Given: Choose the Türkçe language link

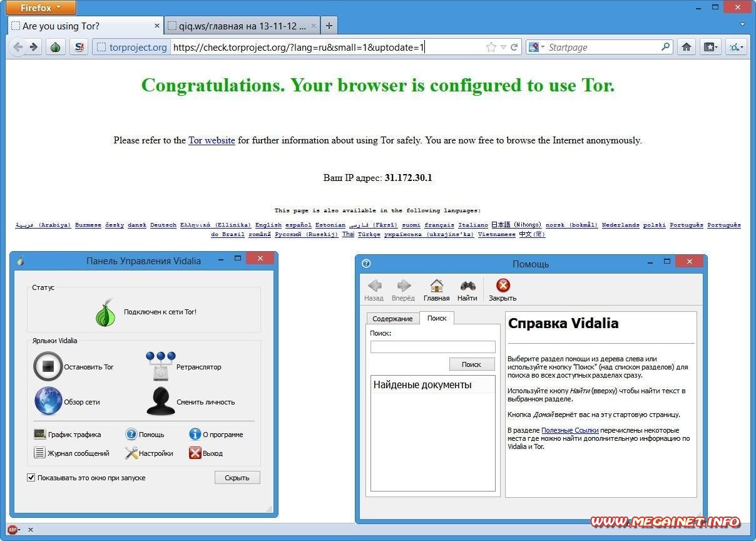Looking at the screenshot, I should click(x=369, y=234).
